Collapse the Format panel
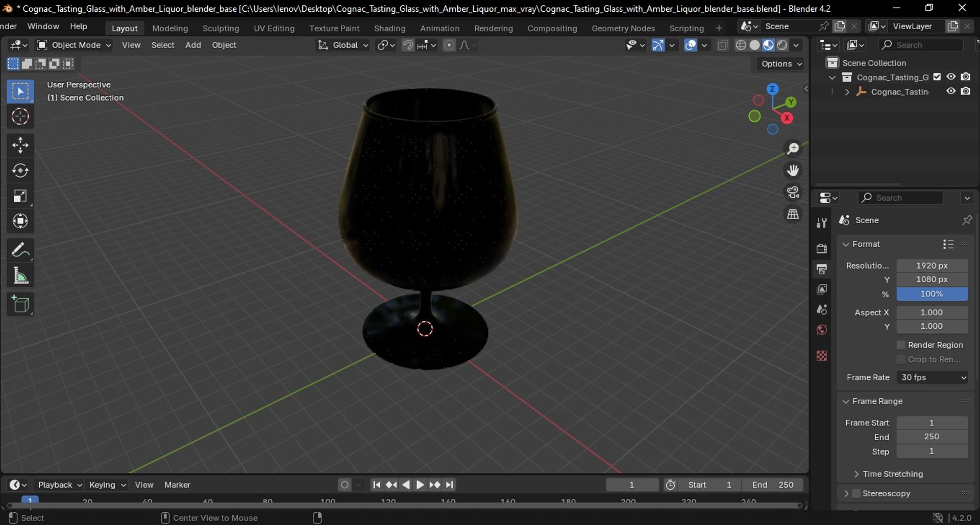 pyautogui.click(x=846, y=244)
